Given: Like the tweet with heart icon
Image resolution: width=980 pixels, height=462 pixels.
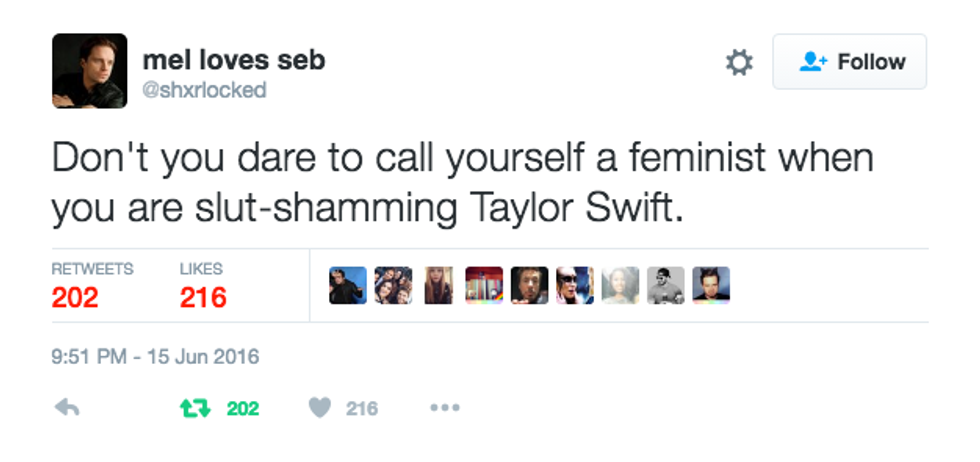Looking at the screenshot, I should point(320,409).
